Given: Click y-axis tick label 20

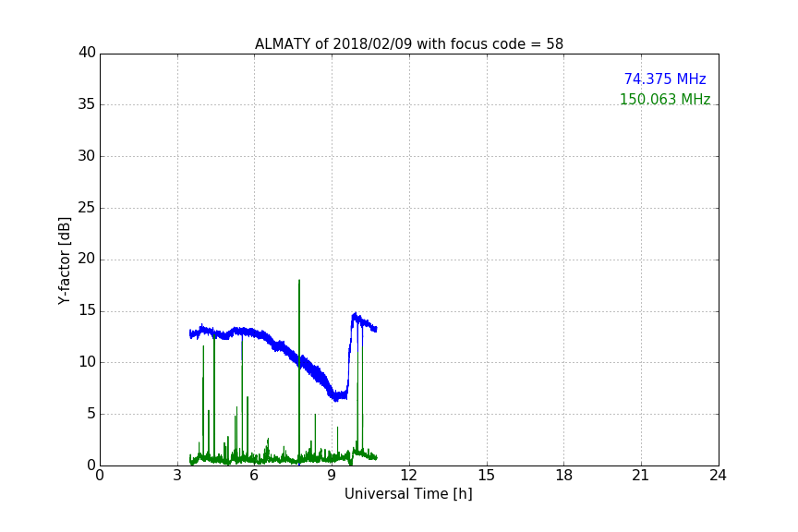Looking at the screenshot, I should coord(87,259).
